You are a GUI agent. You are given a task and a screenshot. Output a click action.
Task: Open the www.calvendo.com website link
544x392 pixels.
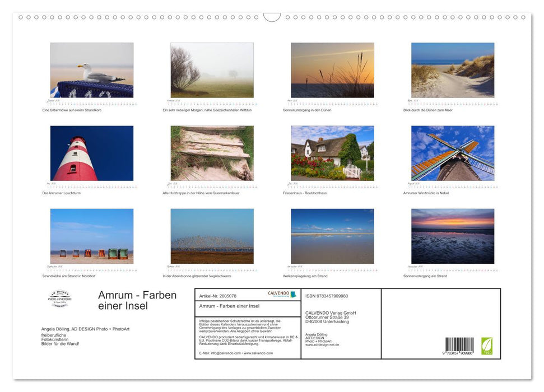pyautogui.click(x=259, y=353)
